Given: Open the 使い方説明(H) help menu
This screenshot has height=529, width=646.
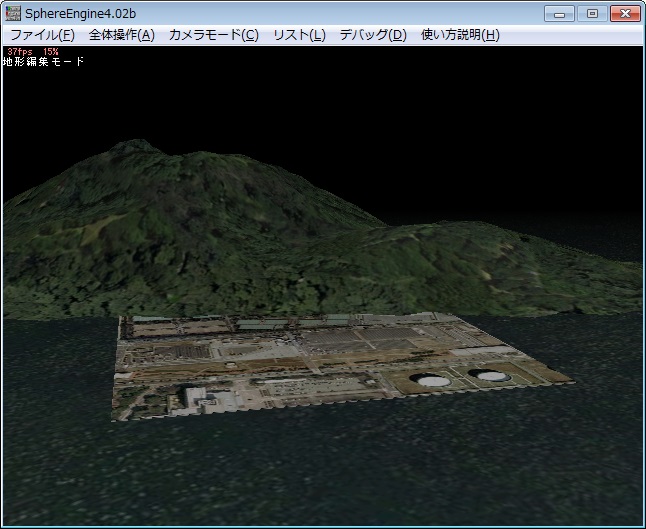Looking at the screenshot, I should 460,35.
